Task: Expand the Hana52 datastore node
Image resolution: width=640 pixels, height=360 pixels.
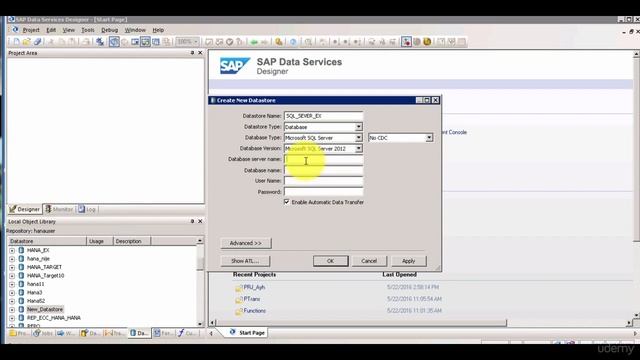Action: click(x=12, y=301)
